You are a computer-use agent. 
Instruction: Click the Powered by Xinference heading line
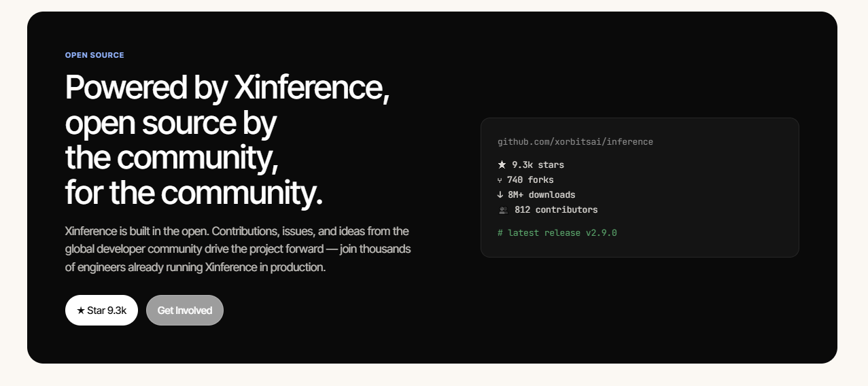[227, 88]
